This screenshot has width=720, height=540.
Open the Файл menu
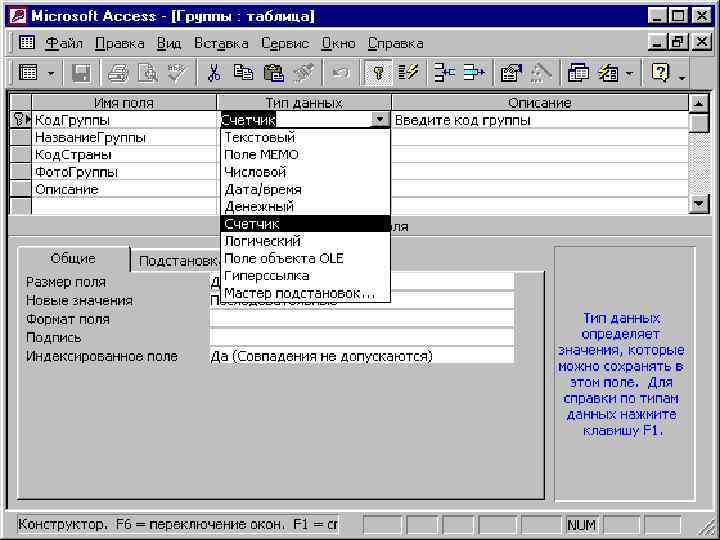click(64, 44)
